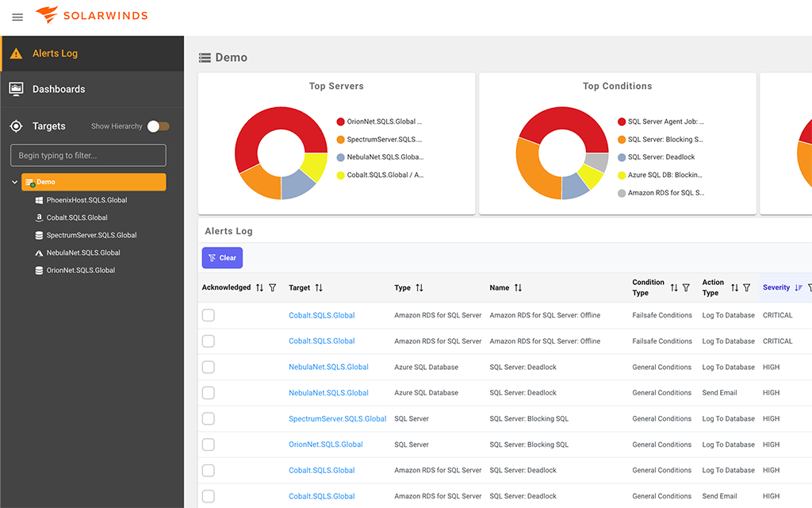Click the Begin typing to filter input field

tap(88, 155)
